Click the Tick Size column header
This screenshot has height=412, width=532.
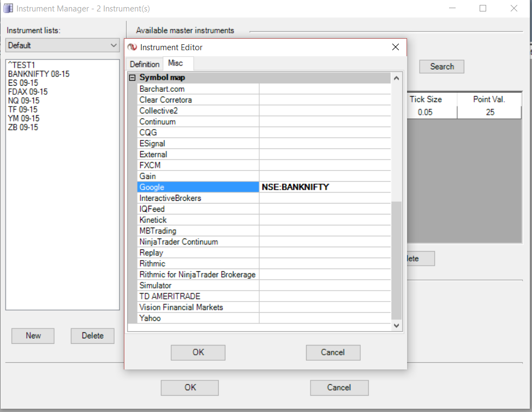(x=432, y=99)
